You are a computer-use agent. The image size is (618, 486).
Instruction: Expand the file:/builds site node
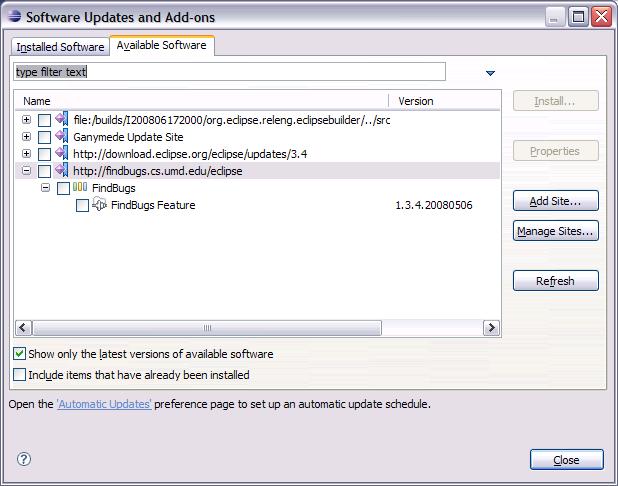click(26, 119)
